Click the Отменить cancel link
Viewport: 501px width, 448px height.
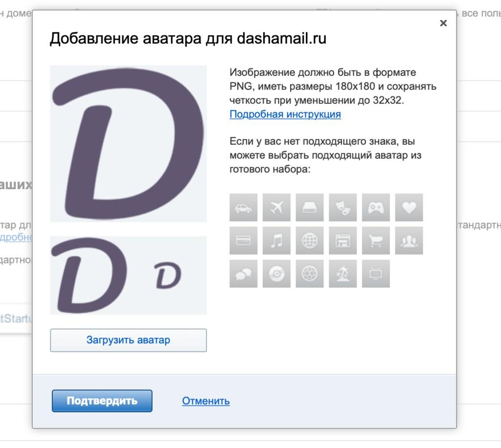[206, 401]
